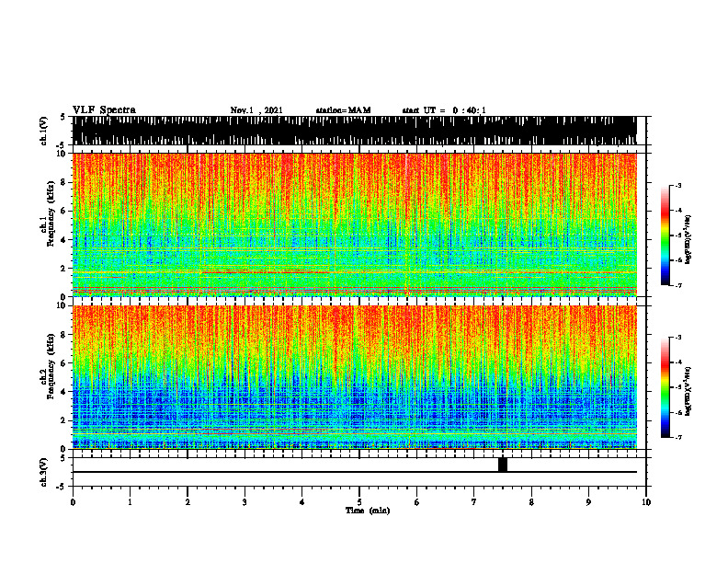Click the ch.2 spectrogram "2" kHz tick label
The image size is (728, 563).
click(64, 420)
